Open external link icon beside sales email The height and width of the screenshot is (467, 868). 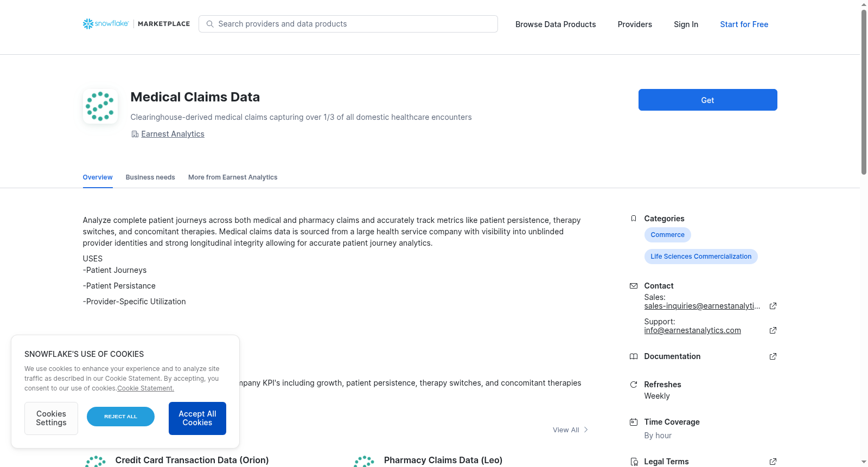(773, 306)
